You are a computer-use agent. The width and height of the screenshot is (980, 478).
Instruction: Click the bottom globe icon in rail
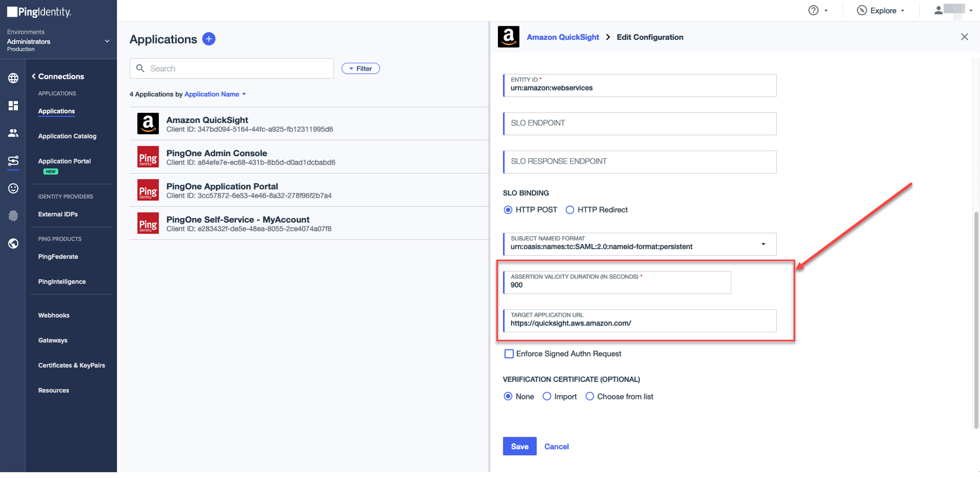coord(13,243)
